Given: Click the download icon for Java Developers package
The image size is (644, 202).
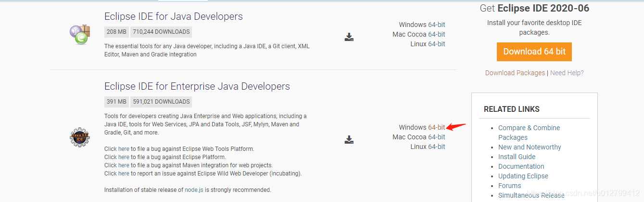Looking at the screenshot, I should [349, 37].
